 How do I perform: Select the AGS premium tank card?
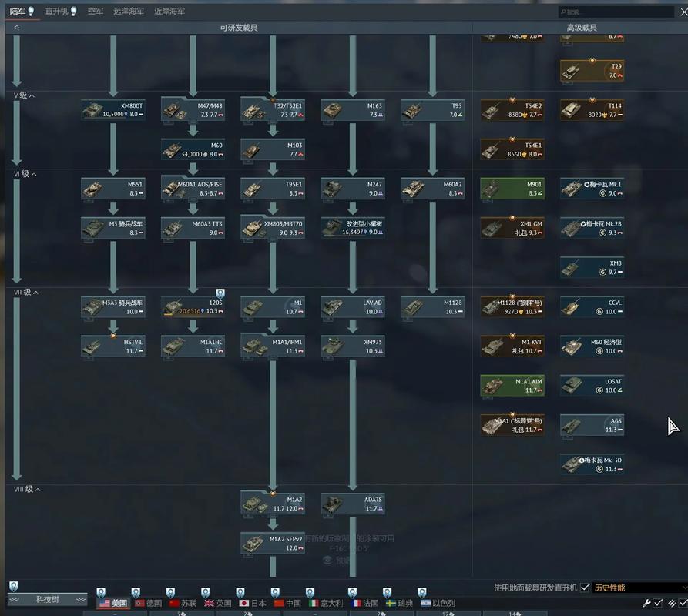point(592,425)
